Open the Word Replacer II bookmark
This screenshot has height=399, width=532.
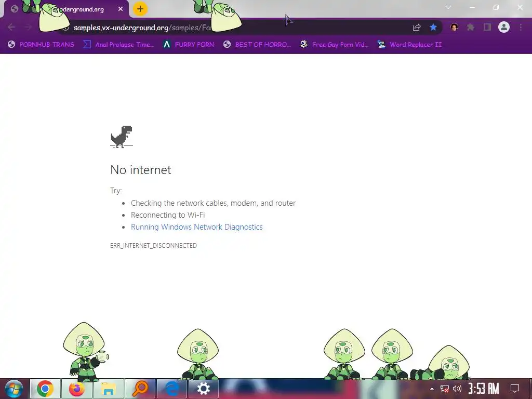(x=409, y=45)
